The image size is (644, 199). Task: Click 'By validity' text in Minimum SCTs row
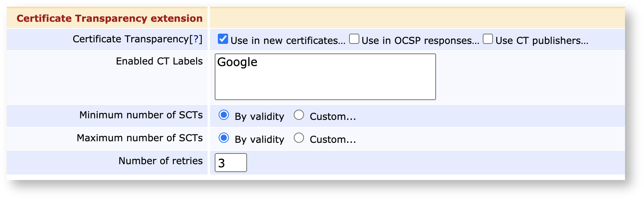pos(259,117)
